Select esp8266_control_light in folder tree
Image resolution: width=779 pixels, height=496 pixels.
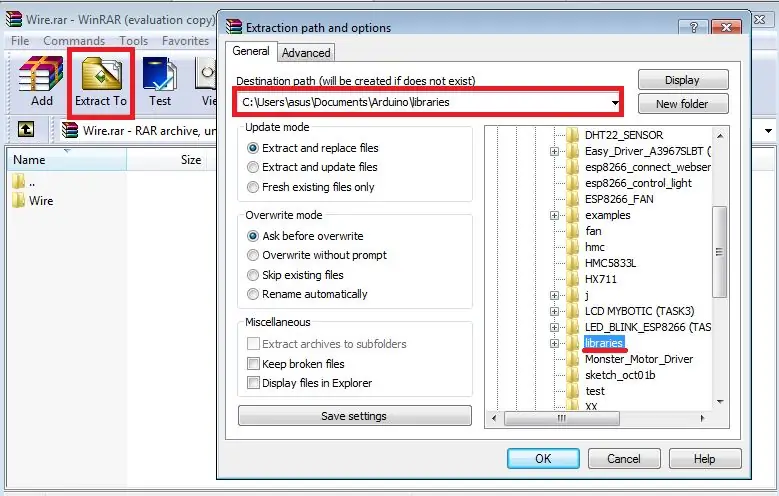638,183
